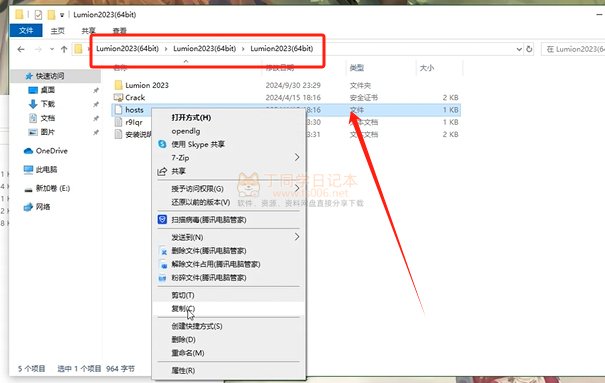Select the r9lqr text file
The height and width of the screenshot is (383, 605).
click(134, 122)
